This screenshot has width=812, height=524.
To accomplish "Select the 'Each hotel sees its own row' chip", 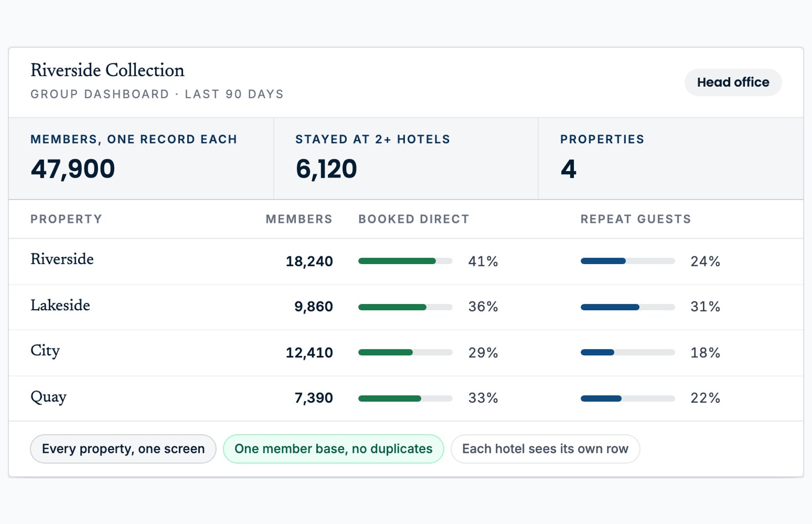I will point(545,449).
